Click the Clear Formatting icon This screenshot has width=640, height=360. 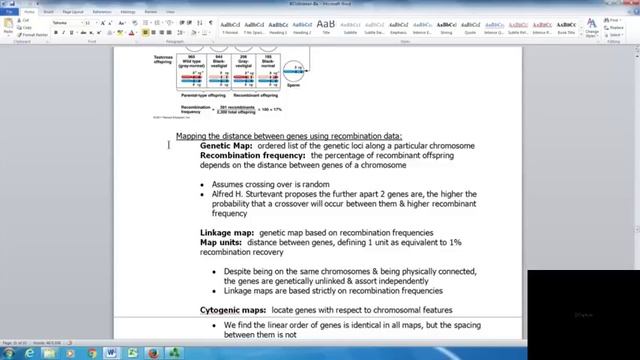135,23
